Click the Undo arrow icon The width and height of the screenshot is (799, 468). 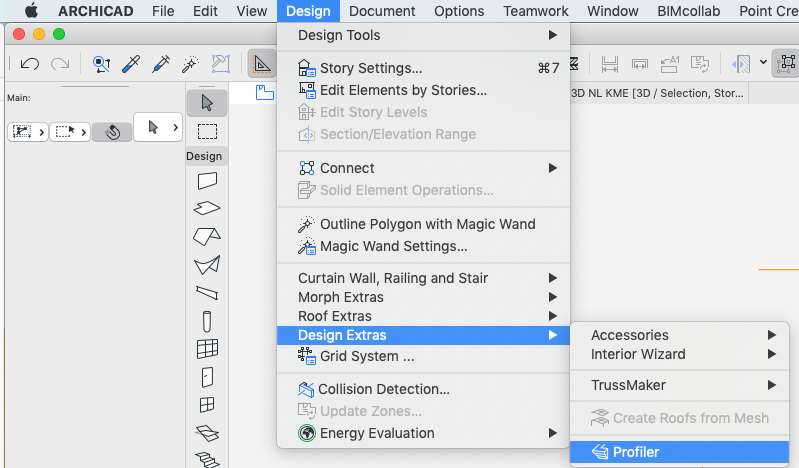tap(30, 64)
